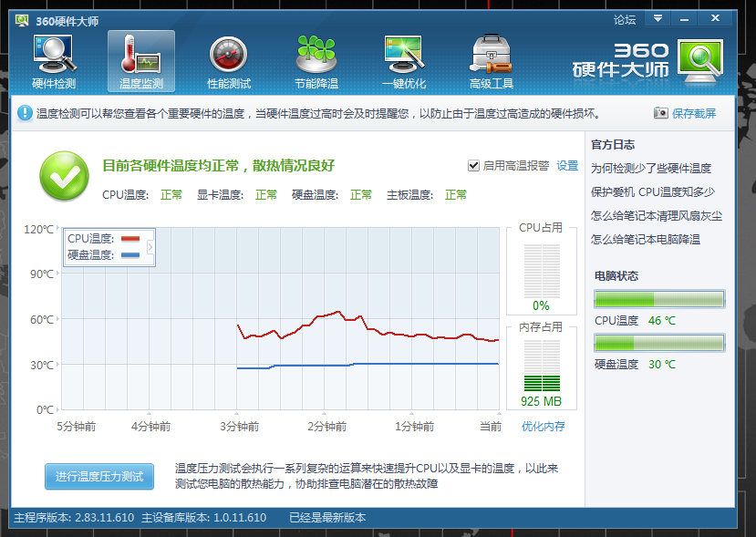756x537 pixels.
Task: Click the green checkmark status icon
Action: coord(64,176)
